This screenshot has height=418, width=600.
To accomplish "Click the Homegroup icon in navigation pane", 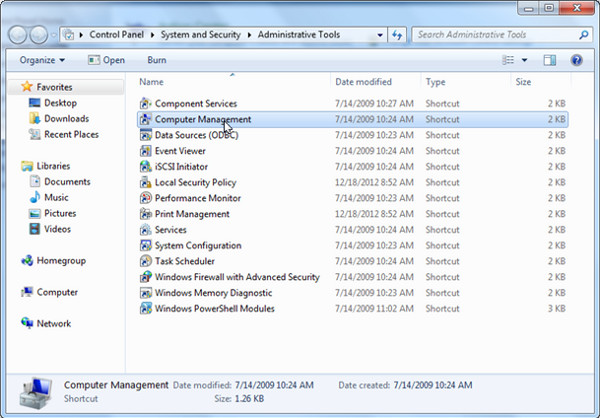I will click(27, 261).
